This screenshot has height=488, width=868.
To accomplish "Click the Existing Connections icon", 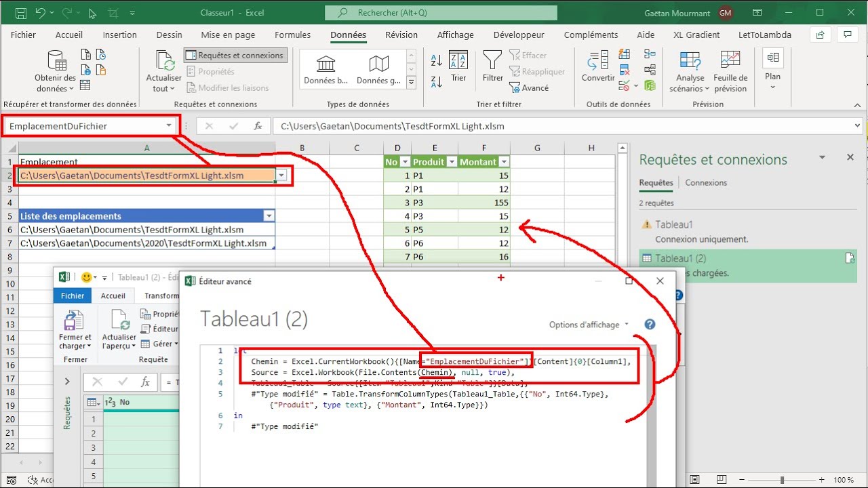I will pos(100,70).
